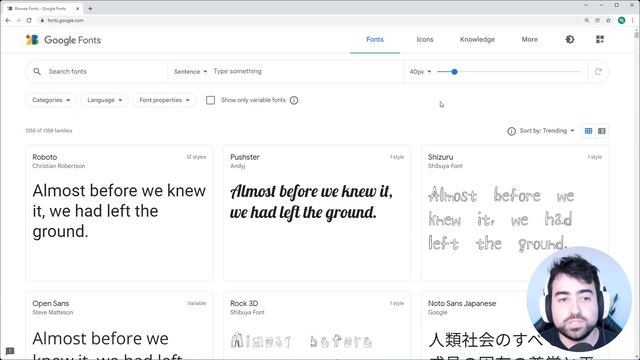Open the variable fonts info icon

coord(294,100)
